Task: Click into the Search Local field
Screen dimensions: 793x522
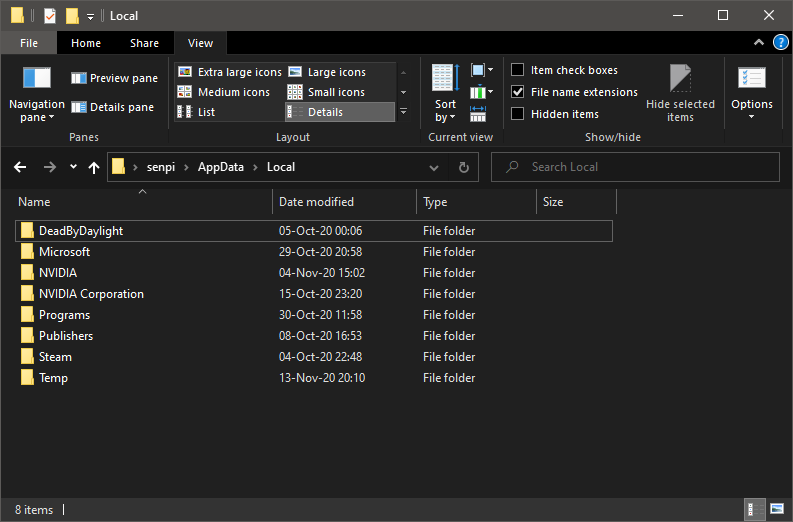Action: (640, 167)
